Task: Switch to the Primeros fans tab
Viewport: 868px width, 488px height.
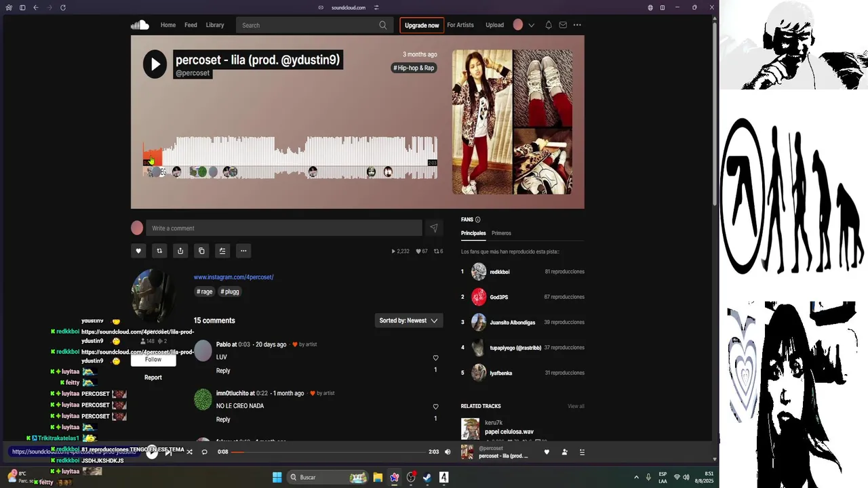Action: tap(501, 233)
